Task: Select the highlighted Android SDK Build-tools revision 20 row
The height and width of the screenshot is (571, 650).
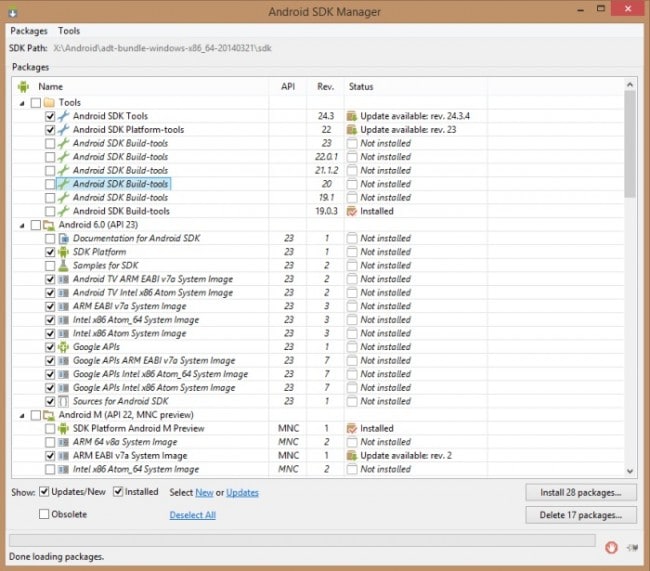Action: click(318, 184)
